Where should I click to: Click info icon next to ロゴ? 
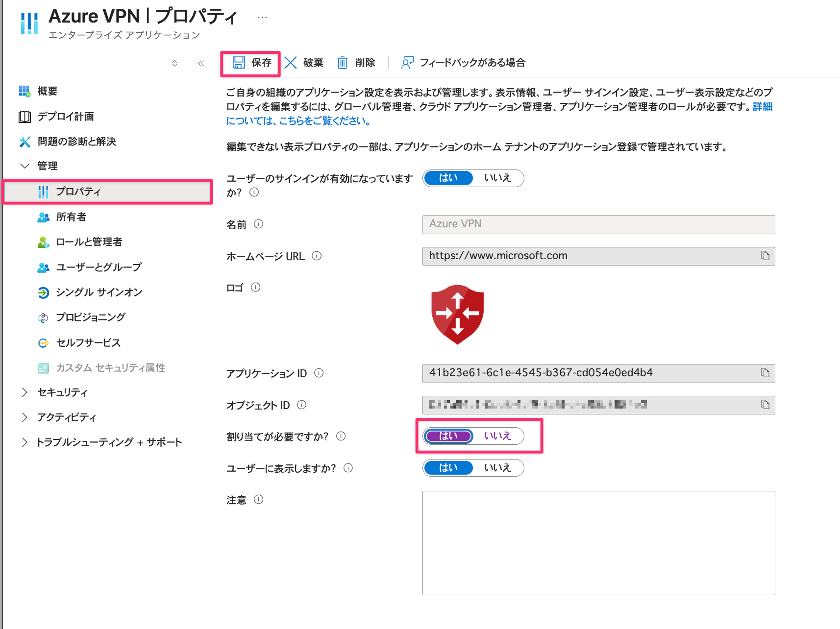(x=256, y=287)
